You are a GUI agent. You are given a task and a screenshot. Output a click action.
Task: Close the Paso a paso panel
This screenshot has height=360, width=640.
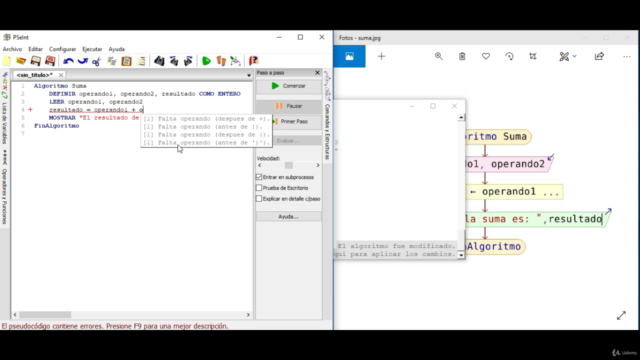click(x=317, y=73)
